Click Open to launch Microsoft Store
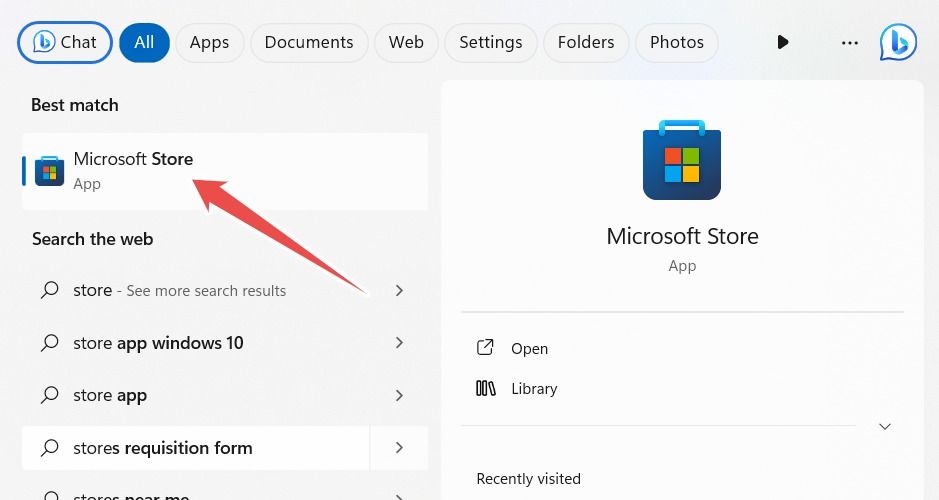 pos(529,349)
